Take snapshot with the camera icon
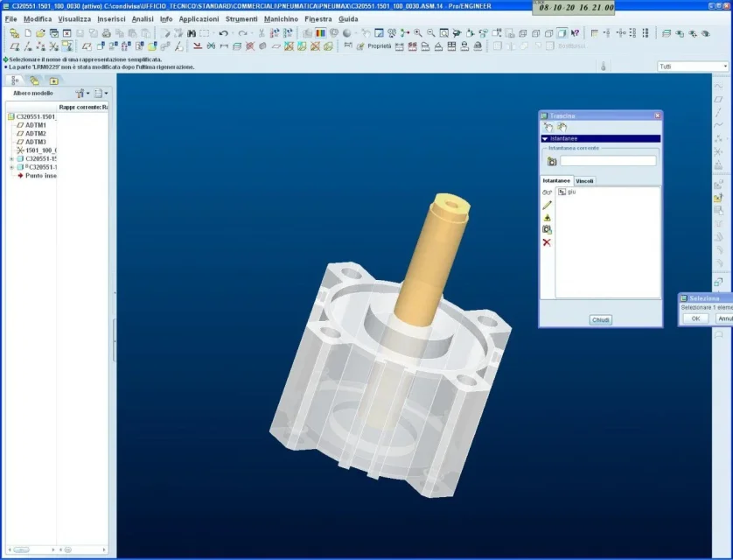The width and height of the screenshot is (733, 560). [552, 161]
